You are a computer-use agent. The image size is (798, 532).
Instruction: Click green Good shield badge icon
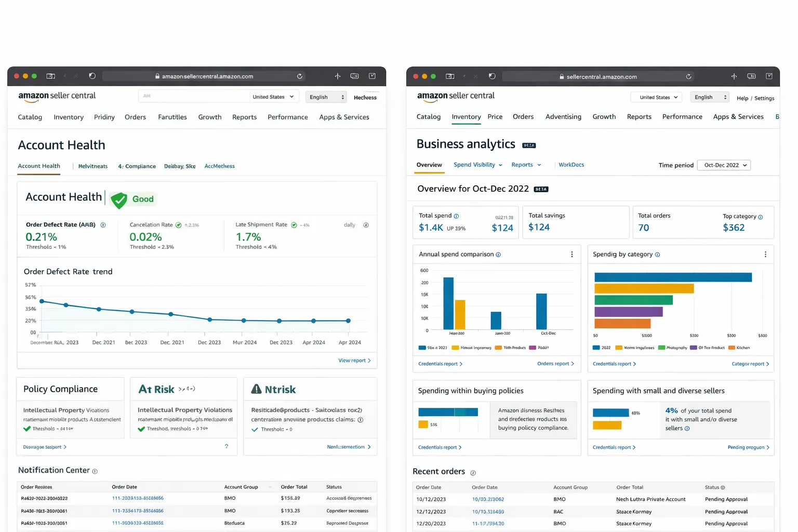[x=119, y=199]
